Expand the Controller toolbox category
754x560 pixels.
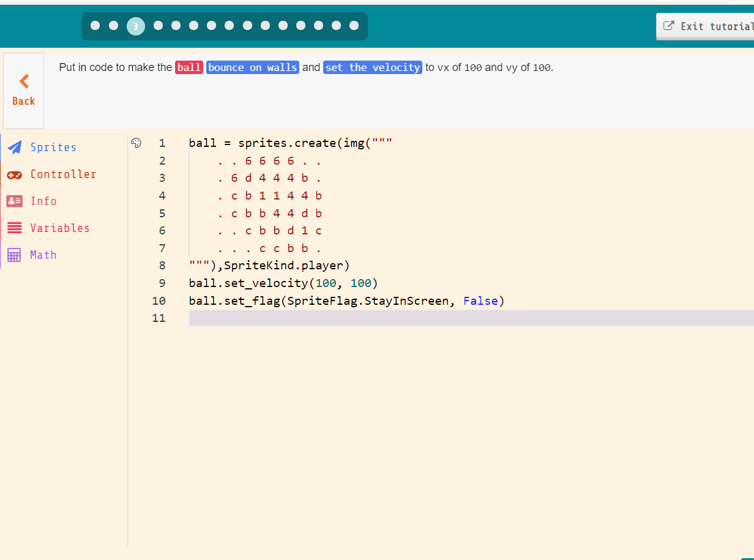[x=63, y=174]
